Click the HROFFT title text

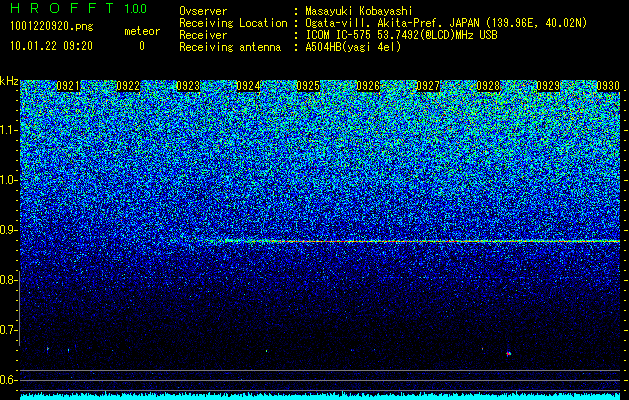coord(62,8)
